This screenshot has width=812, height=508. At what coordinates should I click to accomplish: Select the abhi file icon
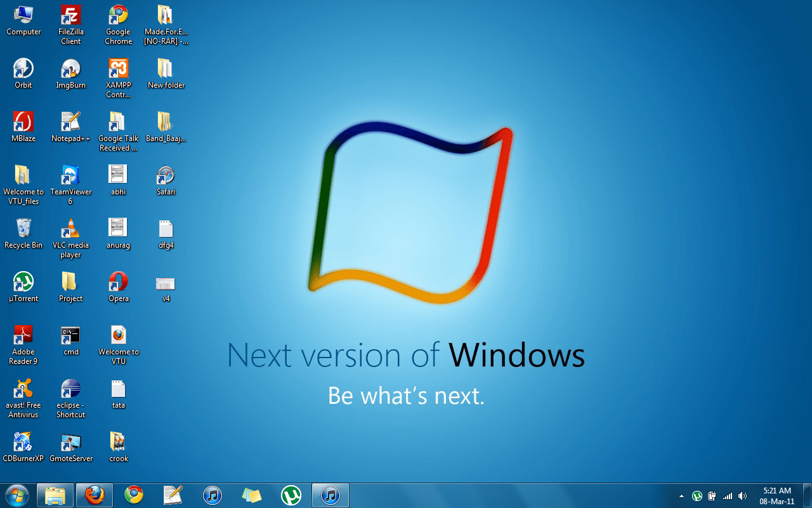pos(118,180)
